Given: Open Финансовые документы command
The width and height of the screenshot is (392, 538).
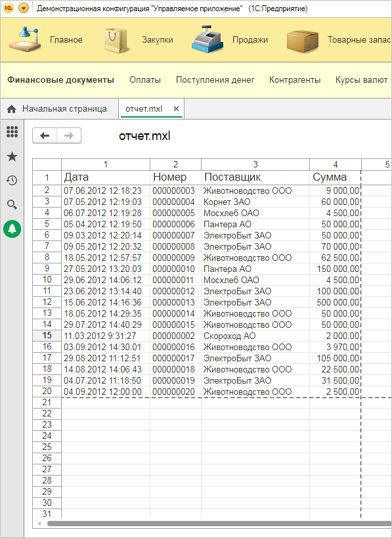Looking at the screenshot, I should (x=60, y=80).
